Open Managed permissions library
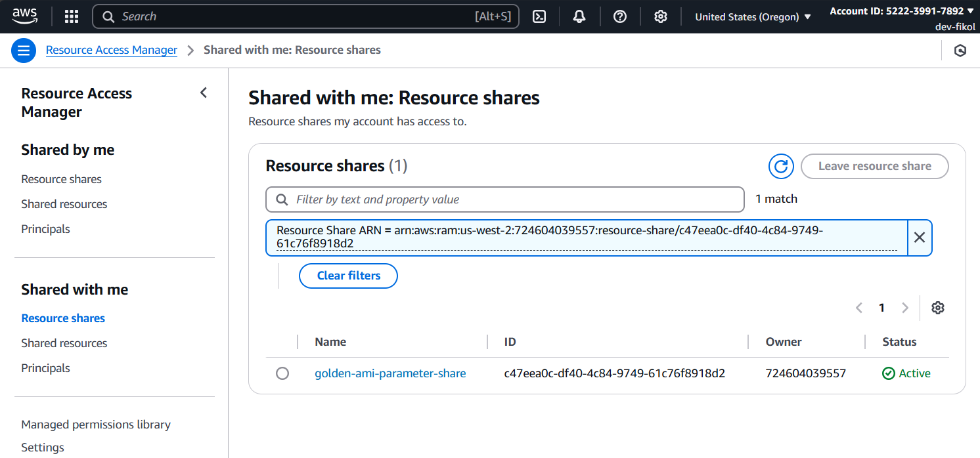 96,425
